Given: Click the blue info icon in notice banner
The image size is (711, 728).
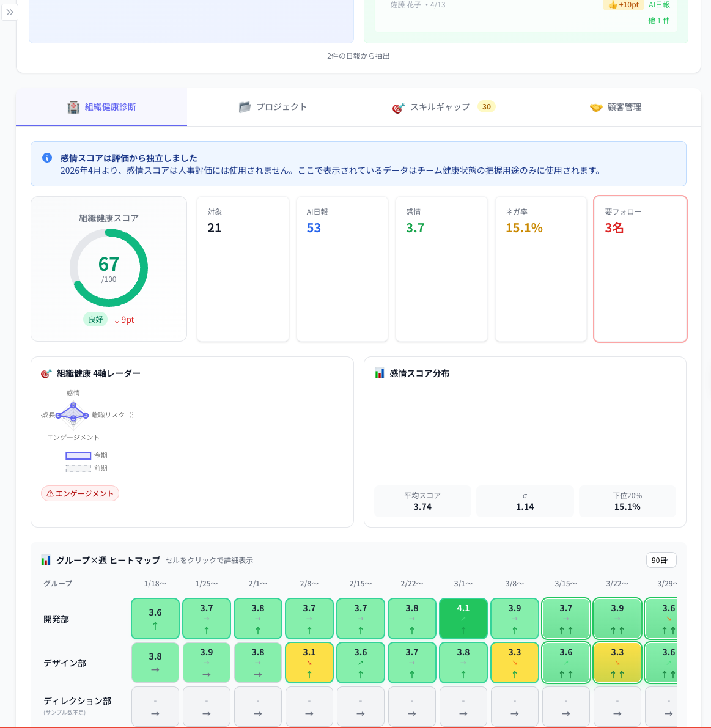Looking at the screenshot, I should pos(47,158).
